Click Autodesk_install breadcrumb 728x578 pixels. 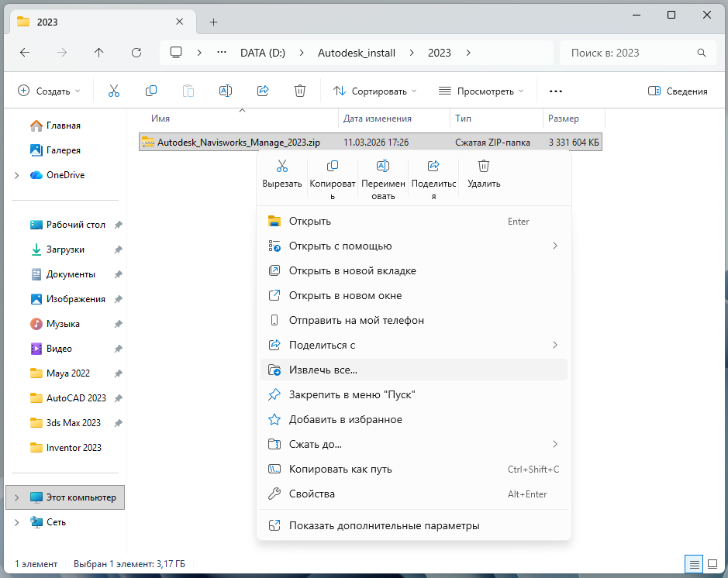pos(357,53)
